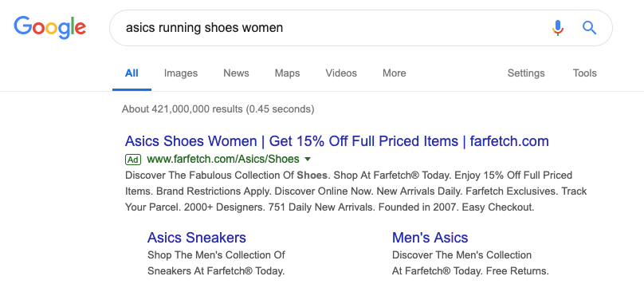Viewport: 644px width, 292px height.
Task: Switch to the Images tab
Action: click(x=181, y=73)
